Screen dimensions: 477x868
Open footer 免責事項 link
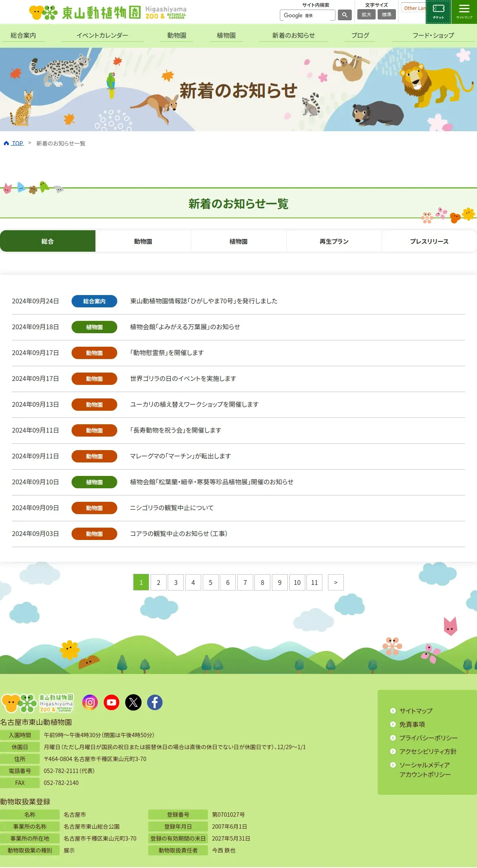click(412, 724)
